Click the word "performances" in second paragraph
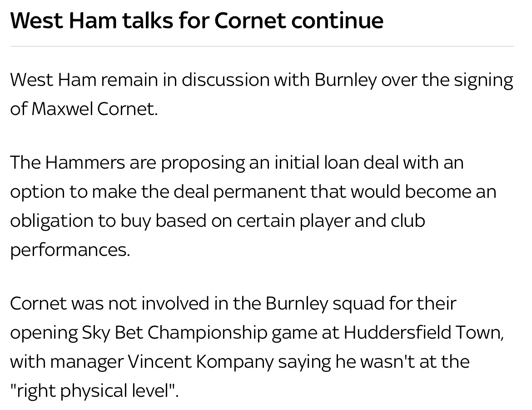Screen dimensions: 532x410 coord(70,250)
